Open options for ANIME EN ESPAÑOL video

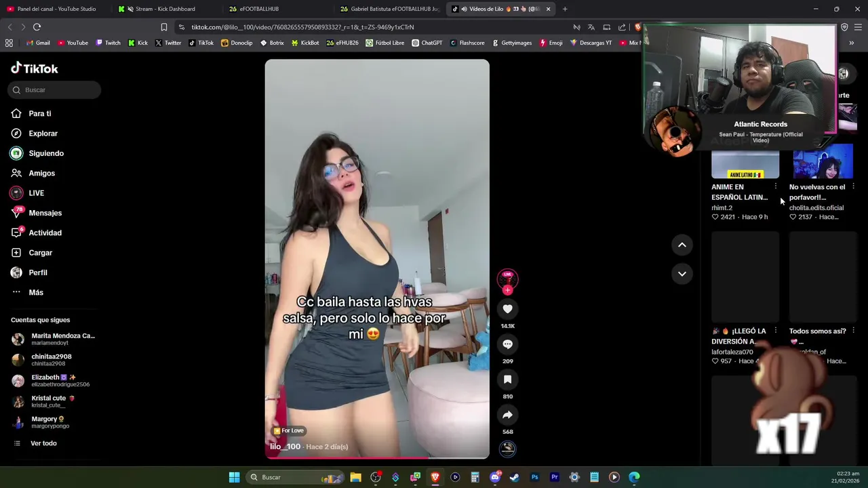776,187
